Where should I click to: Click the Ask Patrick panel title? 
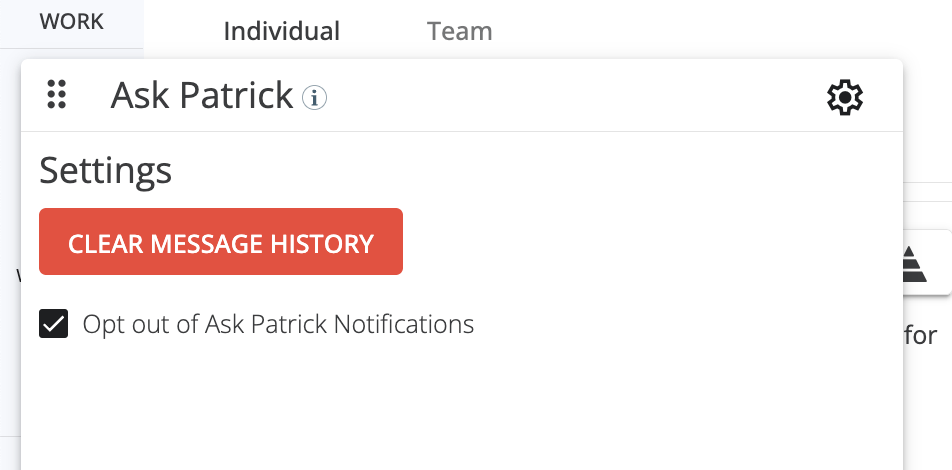(202, 96)
